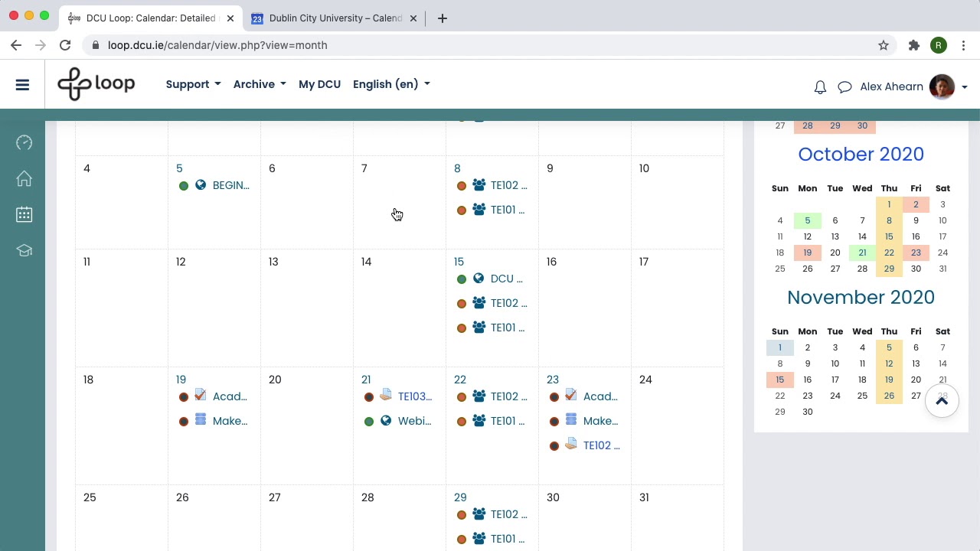This screenshot has width=980, height=551.
Task: Open the hamburger side menu
Action: 22,85
